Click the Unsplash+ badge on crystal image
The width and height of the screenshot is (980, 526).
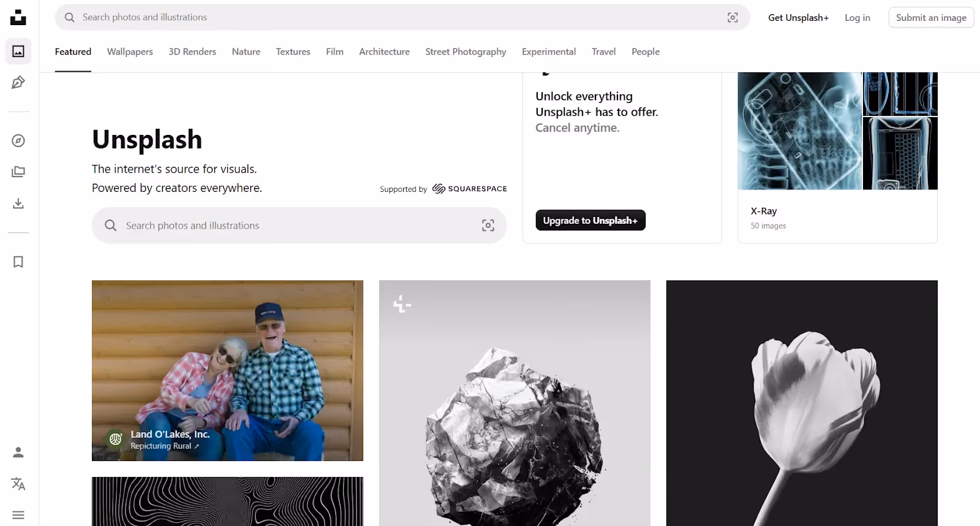[x=402, y=303]
